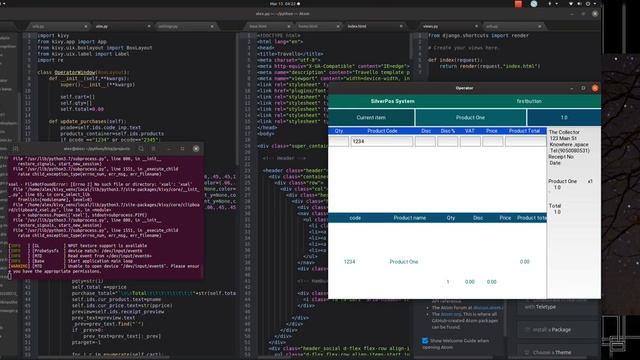Open the Atom Forum discuss link
Image resolution: width=640 pixels, height=360 pixels.
tap(489, 308)
